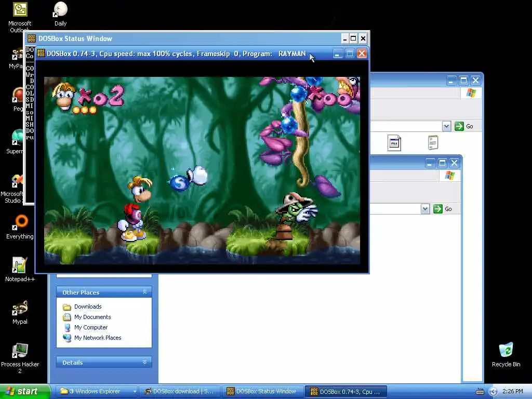
Task: Click the Windows logo in back Explorer window
Action: click(471, 93)
